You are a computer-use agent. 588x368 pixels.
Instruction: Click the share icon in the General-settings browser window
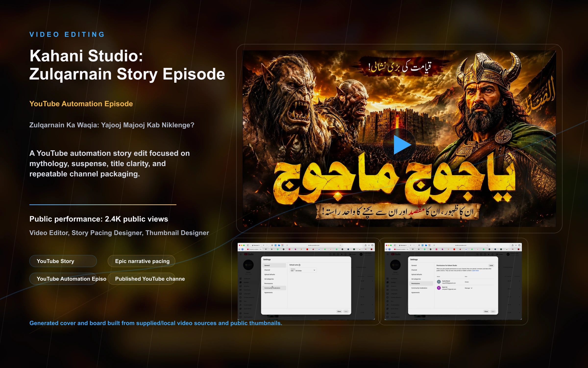[x=366, y=245]
